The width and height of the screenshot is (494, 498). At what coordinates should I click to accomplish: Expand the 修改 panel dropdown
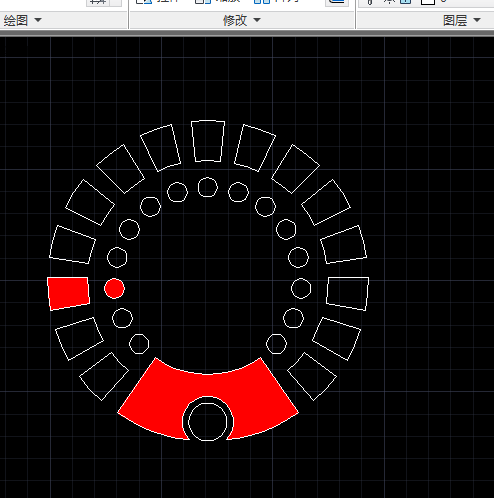pyautogui.click(x=257, y=20)
